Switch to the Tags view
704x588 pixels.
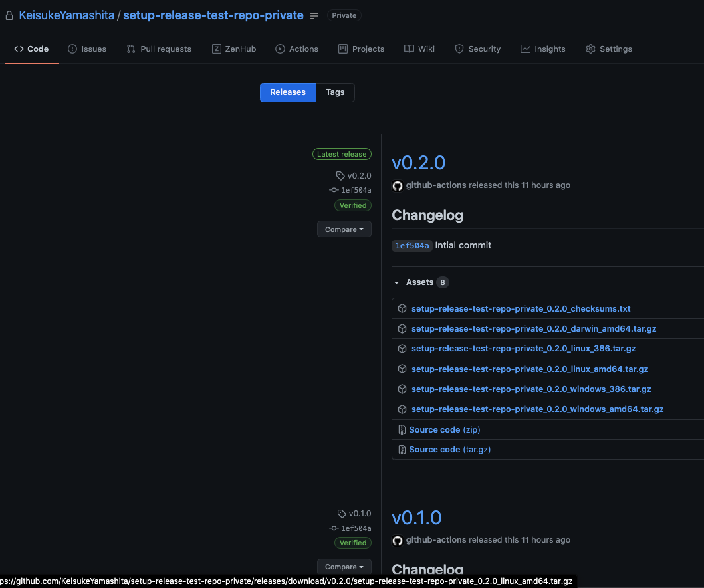(x=334, y=92)
